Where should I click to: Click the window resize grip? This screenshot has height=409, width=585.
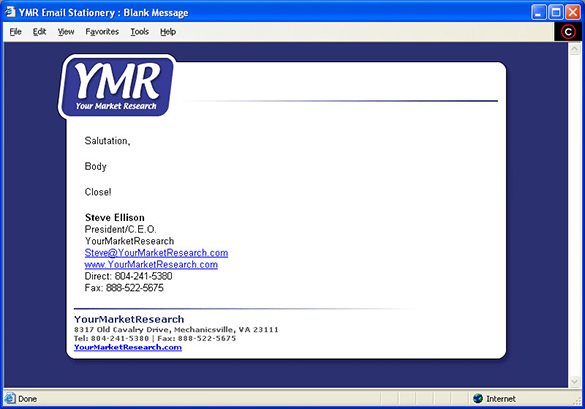coord(578,401)
